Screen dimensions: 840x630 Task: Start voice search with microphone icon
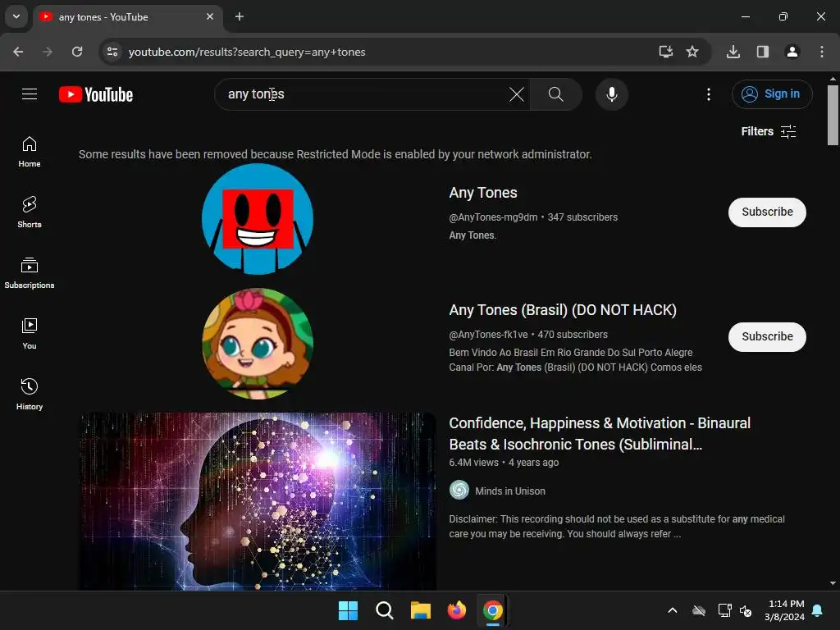point(611,94)
